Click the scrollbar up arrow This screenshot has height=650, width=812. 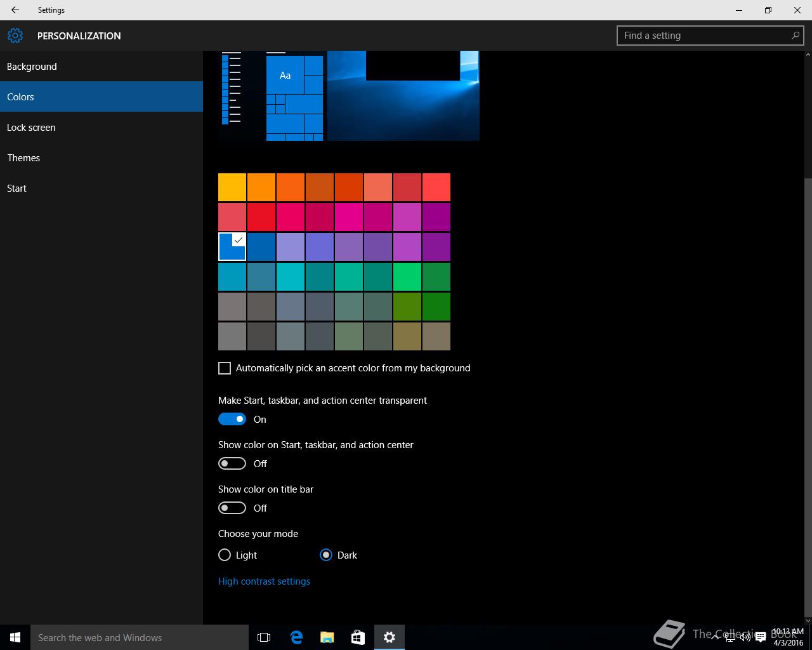click(x=808, y=56)
